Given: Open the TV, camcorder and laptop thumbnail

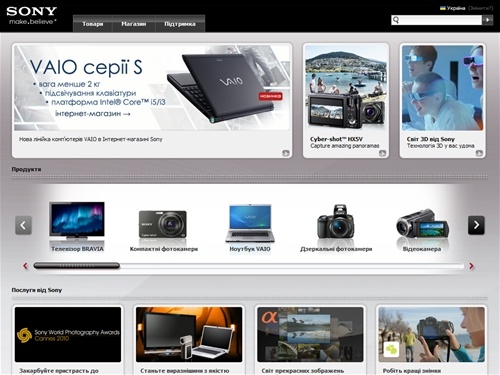Looking at the screenshot, I should point(189,335).
